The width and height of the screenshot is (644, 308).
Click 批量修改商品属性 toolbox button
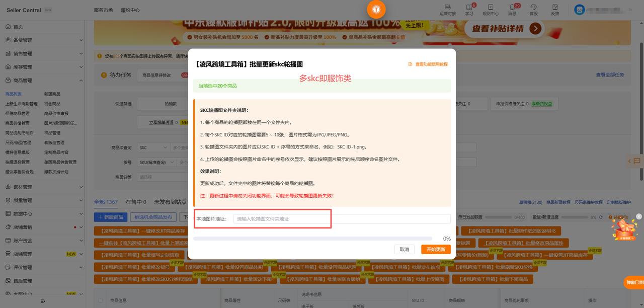tap(523, 243)
